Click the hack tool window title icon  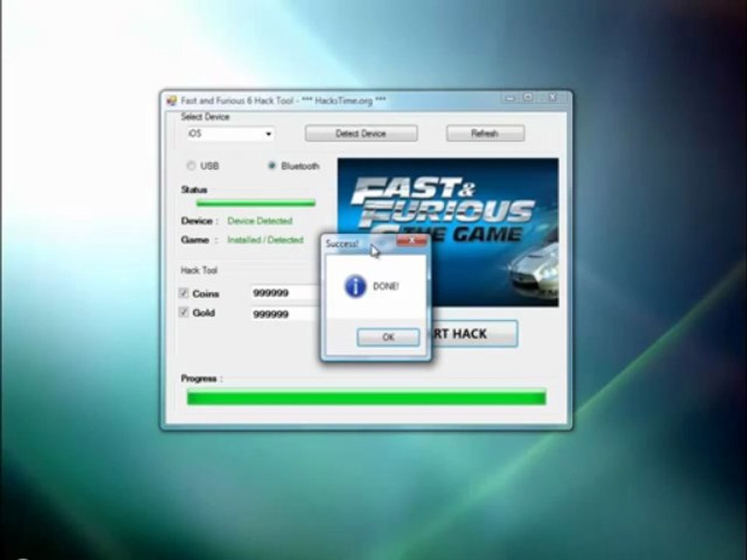coord(171,100)
